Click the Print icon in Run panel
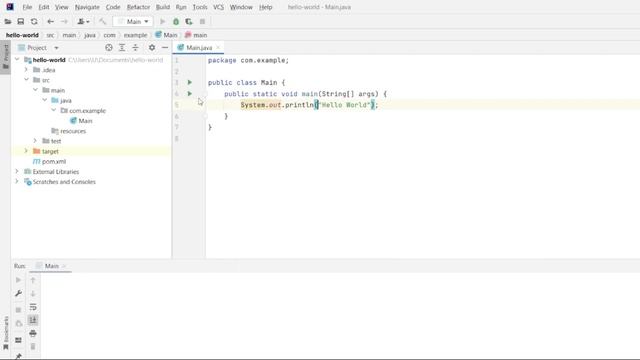Image resolution: width=640 pixels, height=360 pixels. 33,333
